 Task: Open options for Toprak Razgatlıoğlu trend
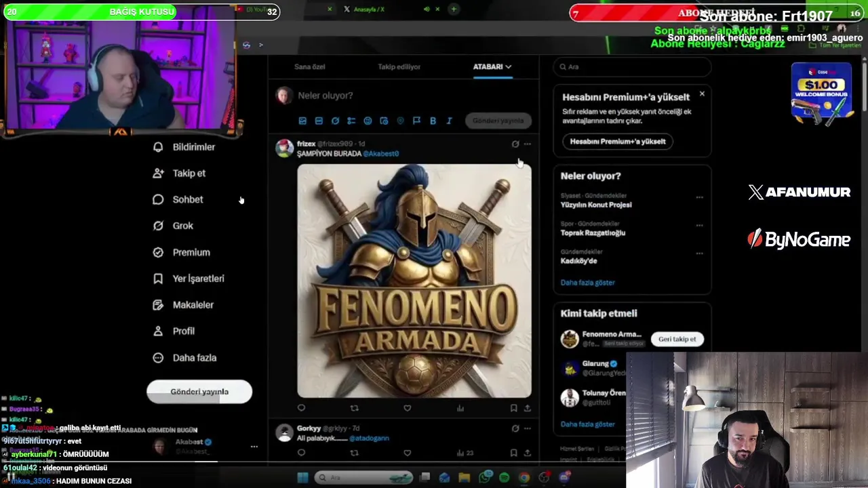click(x=699, y=226)
